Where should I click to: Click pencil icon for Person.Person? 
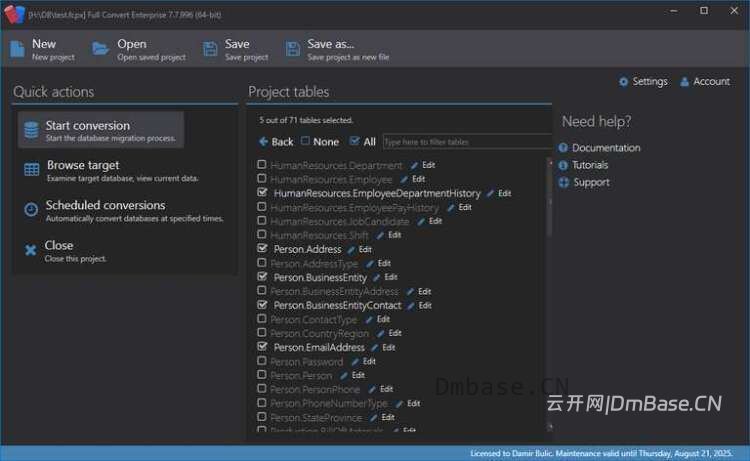[344, 375]
